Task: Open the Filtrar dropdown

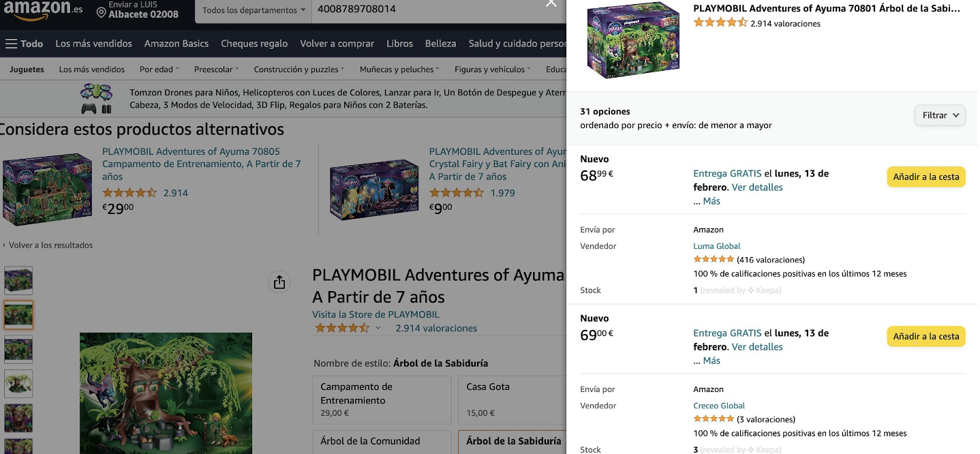Action: 940,116
